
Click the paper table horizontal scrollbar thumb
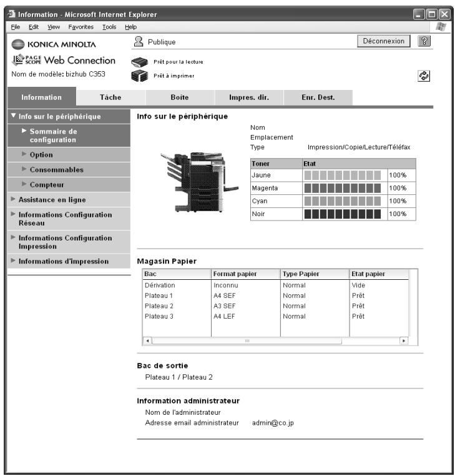[247, 340]
